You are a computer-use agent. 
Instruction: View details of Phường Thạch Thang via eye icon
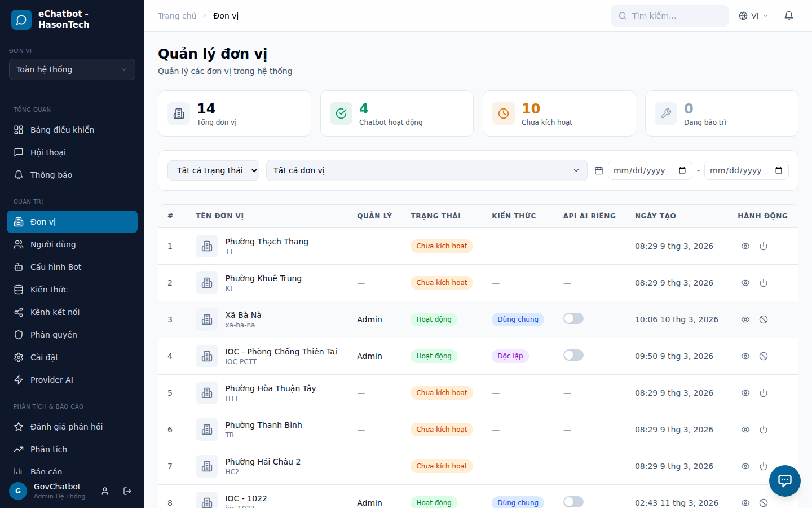tap(745, 246)
